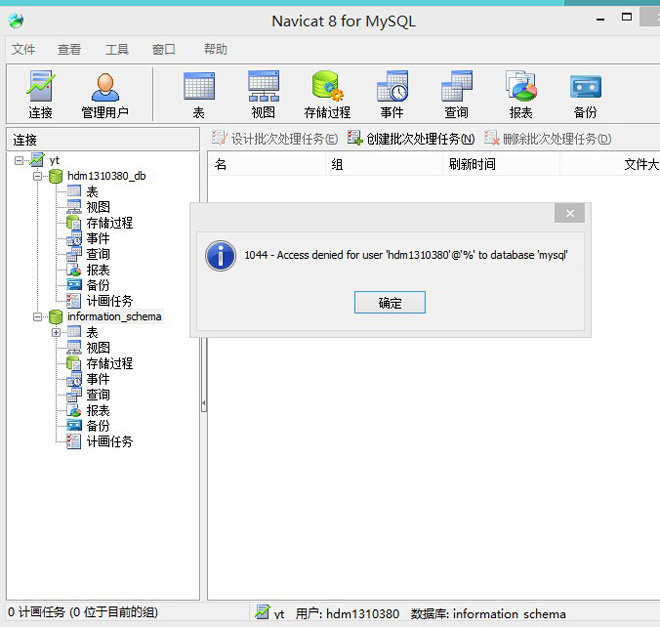Click the blue info icon in dialog

click(220, 256)
